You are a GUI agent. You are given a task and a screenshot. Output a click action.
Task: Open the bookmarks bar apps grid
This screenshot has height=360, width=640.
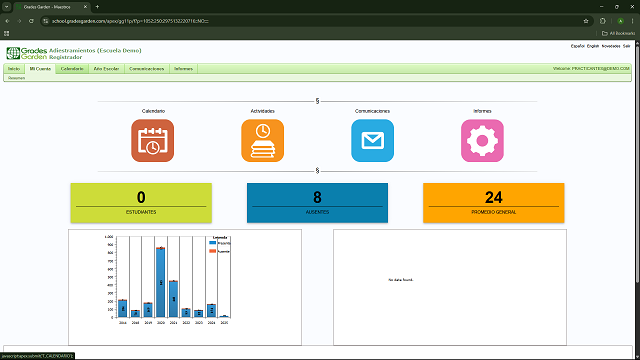click(7, 33)
